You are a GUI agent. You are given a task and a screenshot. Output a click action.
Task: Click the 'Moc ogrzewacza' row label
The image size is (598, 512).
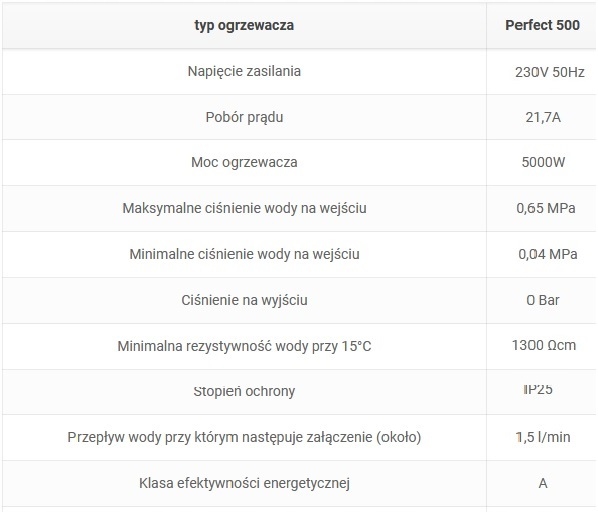click(244, 162)
